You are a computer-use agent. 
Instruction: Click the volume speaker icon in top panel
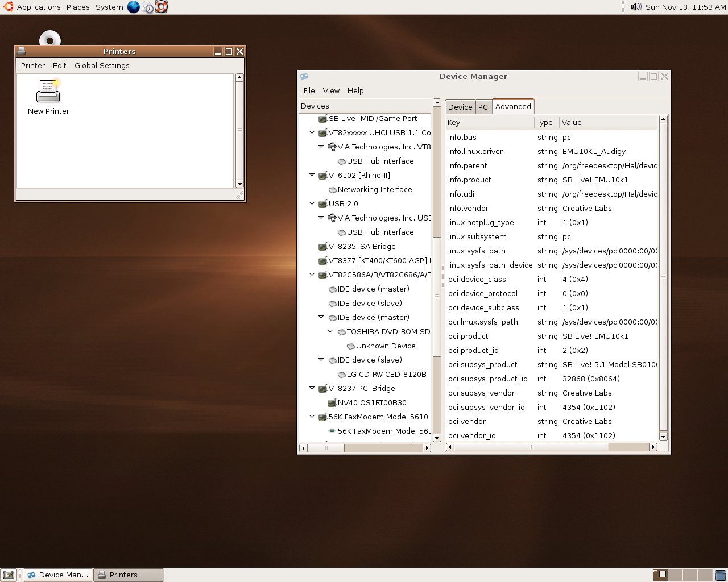click(x=636, y=7)
